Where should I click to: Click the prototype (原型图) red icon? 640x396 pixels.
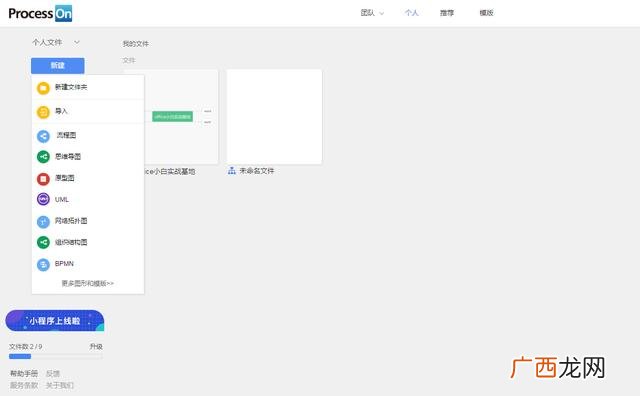click(x=43, y=178)
